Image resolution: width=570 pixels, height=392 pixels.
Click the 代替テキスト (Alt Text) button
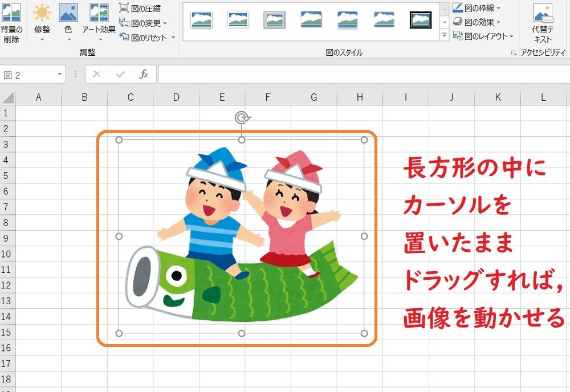pyautogui.click(x=541, y=20)
